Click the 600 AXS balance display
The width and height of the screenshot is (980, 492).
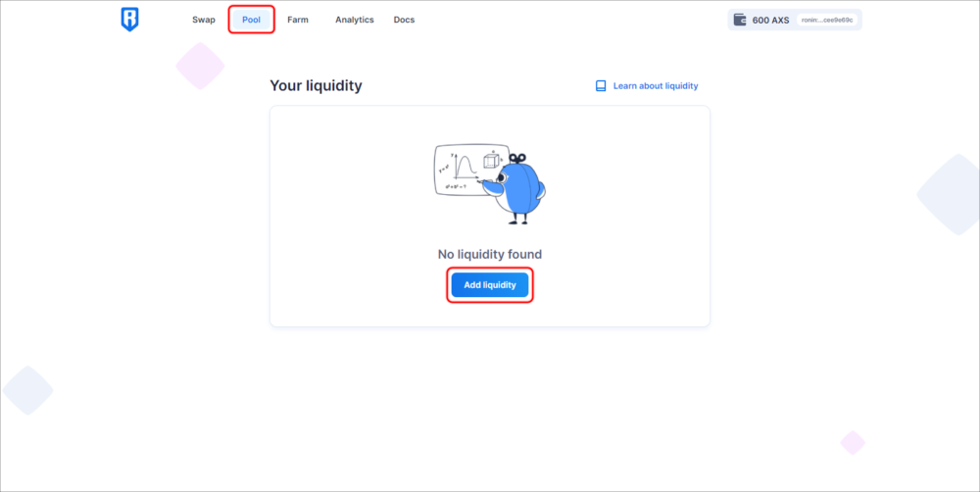(770, 20)
